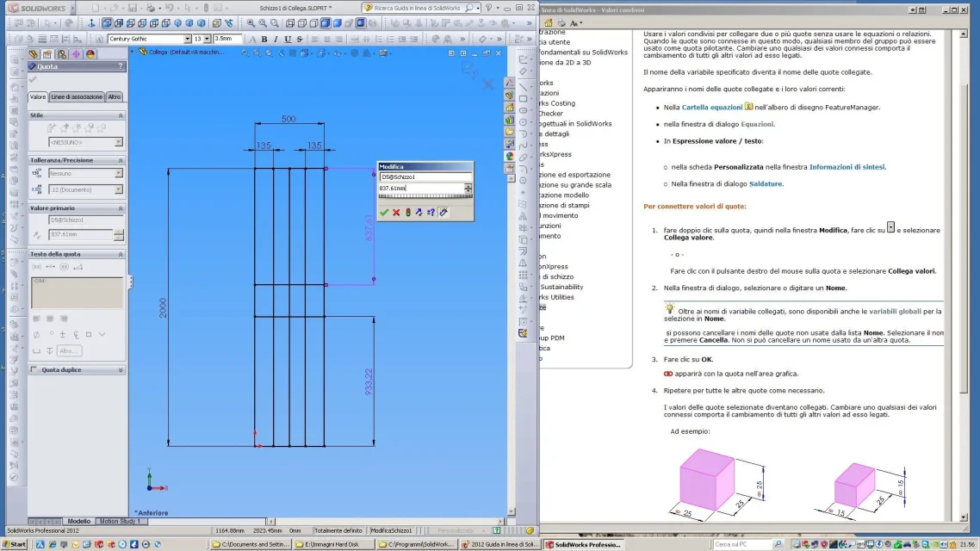This screenshot has width=980, height=551.
Task: Confirm value with green check in Modifica dialog
Action: [384, 213]
